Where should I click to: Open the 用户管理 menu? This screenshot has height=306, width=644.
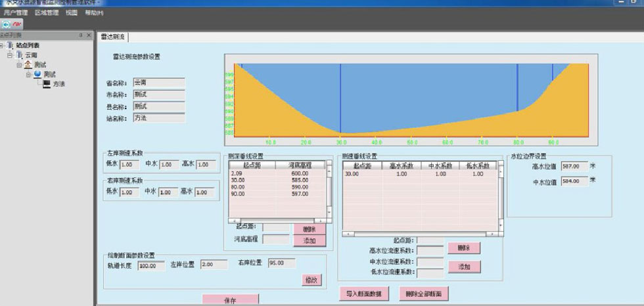coord(16,12)
